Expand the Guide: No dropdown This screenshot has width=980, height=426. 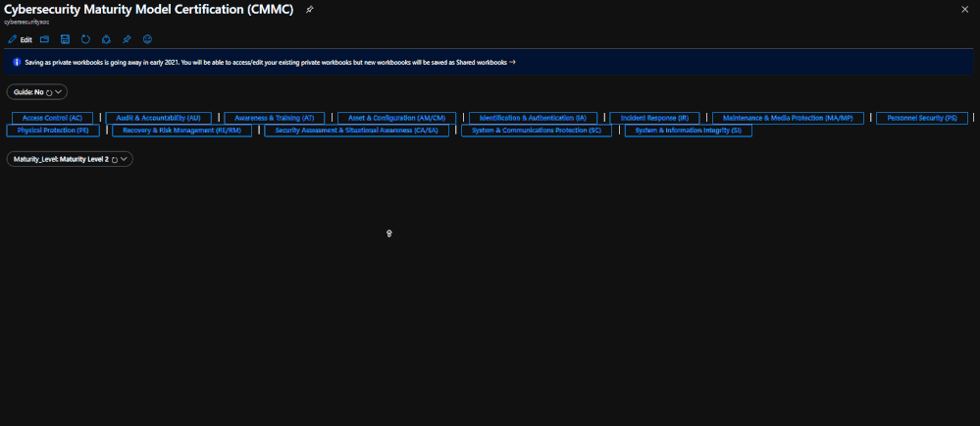click(37, 92)
